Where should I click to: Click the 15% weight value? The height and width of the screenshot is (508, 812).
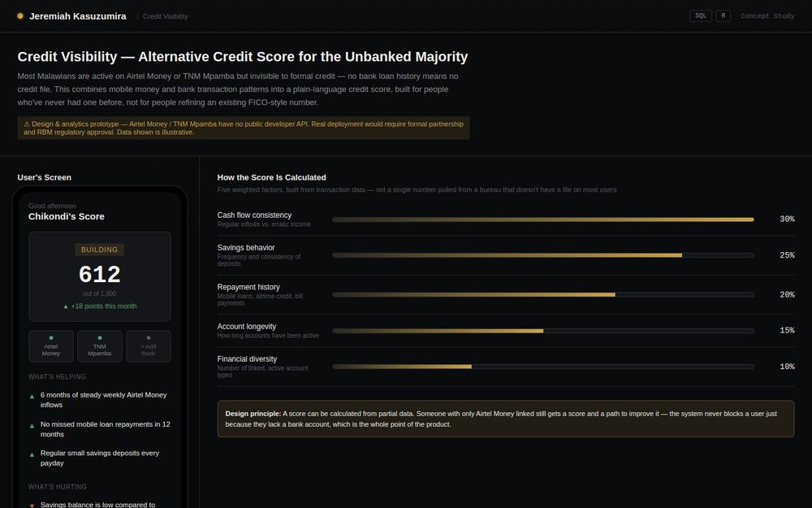(787, 331)
